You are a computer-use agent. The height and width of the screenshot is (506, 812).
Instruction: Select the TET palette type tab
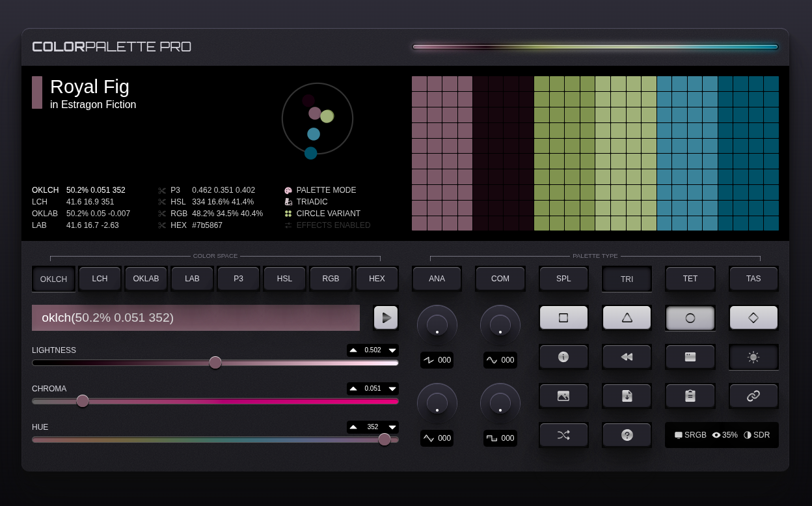690,279
